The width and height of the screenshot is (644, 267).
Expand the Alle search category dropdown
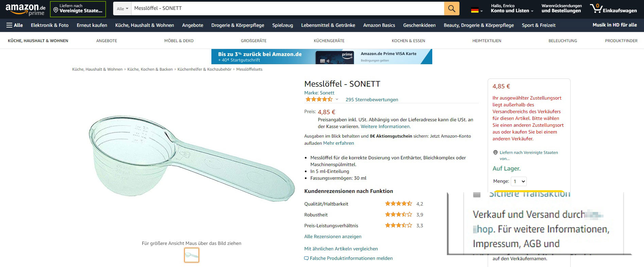point(122,8)
